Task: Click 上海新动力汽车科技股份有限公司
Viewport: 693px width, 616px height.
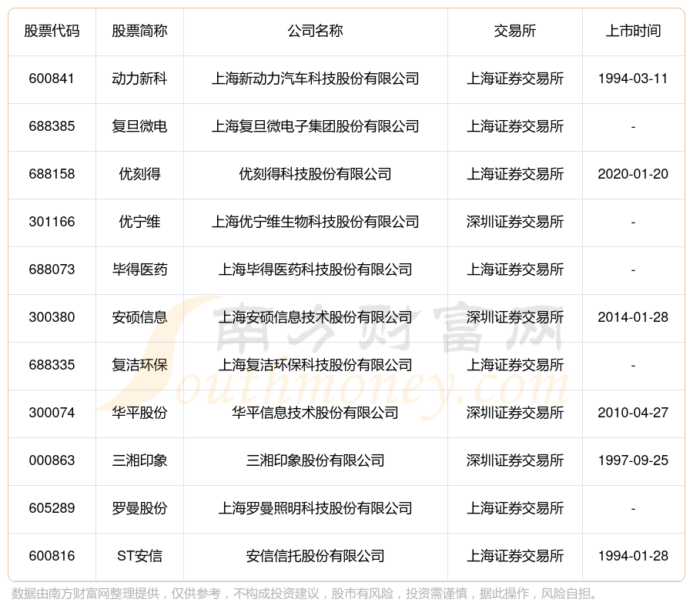Action: tap(315, 79)
